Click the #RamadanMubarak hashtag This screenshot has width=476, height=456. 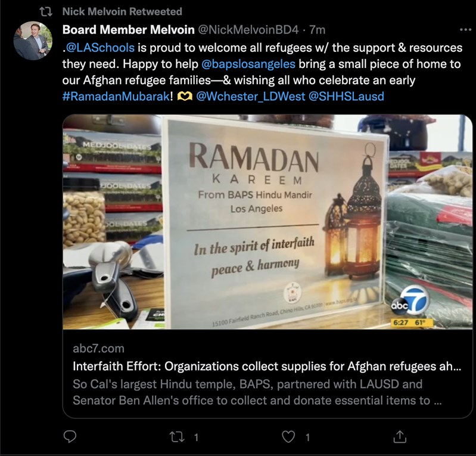[116, 96]
